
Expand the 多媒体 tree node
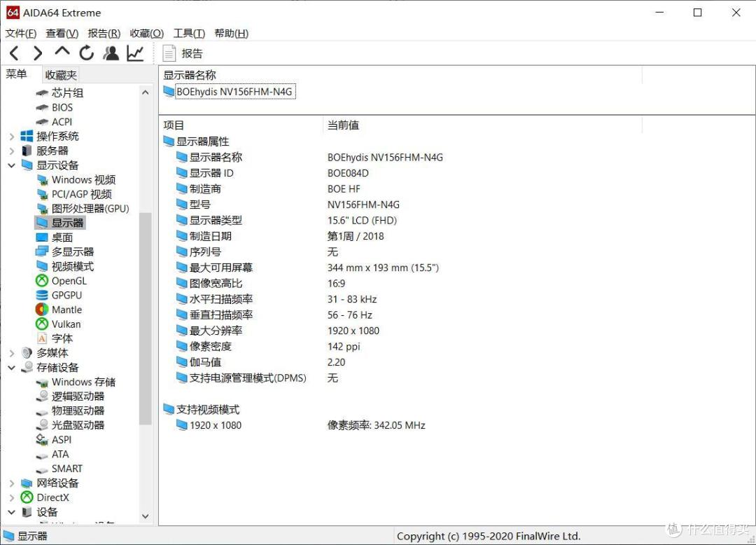tap(12, 353)
